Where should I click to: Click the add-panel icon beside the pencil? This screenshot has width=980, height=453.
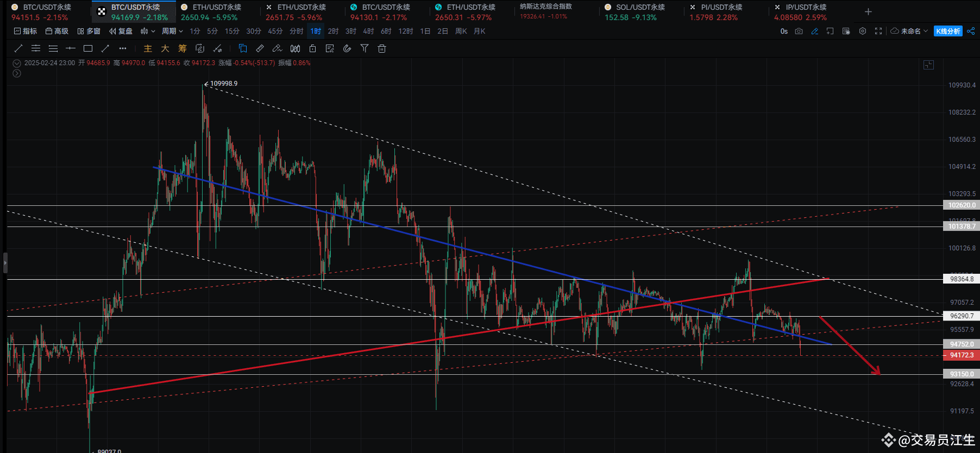coord(830,31)
